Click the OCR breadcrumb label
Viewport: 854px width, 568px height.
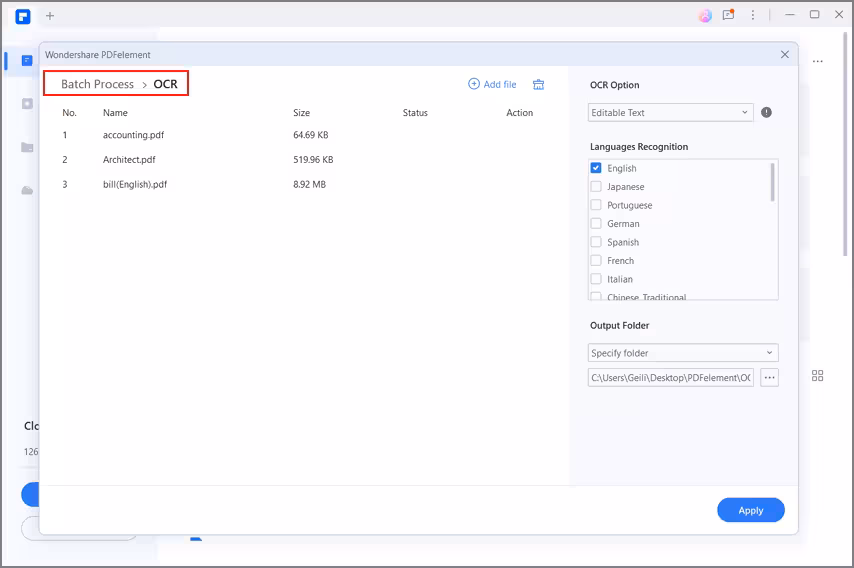[165, 84]
